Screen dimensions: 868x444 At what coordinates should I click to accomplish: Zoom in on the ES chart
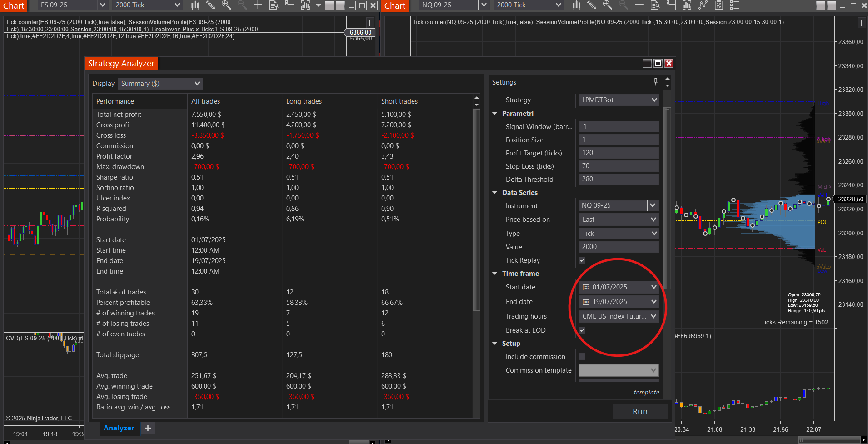coord(226,5)
